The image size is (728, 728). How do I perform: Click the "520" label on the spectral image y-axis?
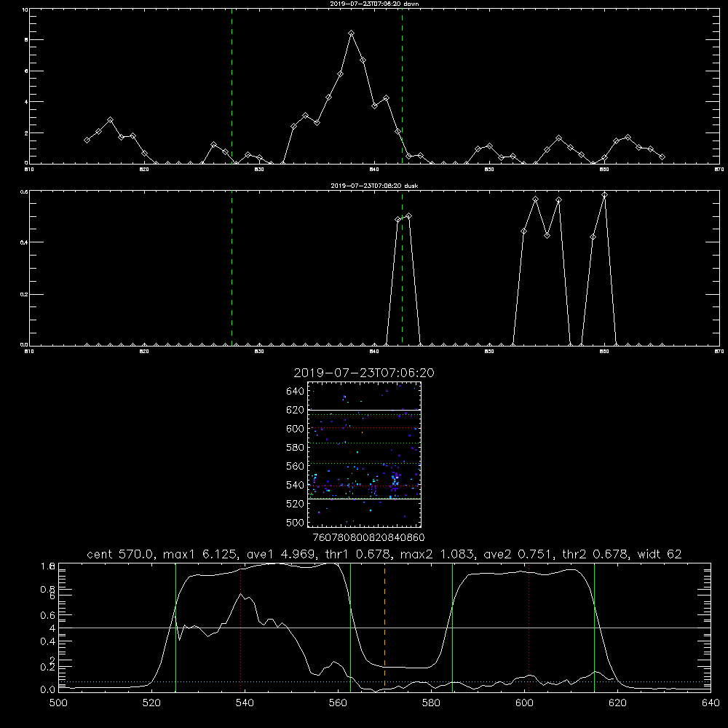pos(296,504)
